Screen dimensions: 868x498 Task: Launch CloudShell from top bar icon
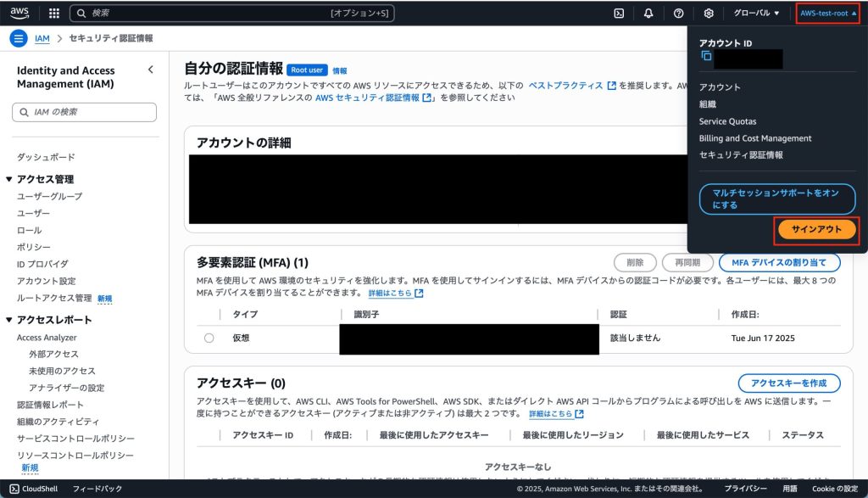[x=619, y=14]
